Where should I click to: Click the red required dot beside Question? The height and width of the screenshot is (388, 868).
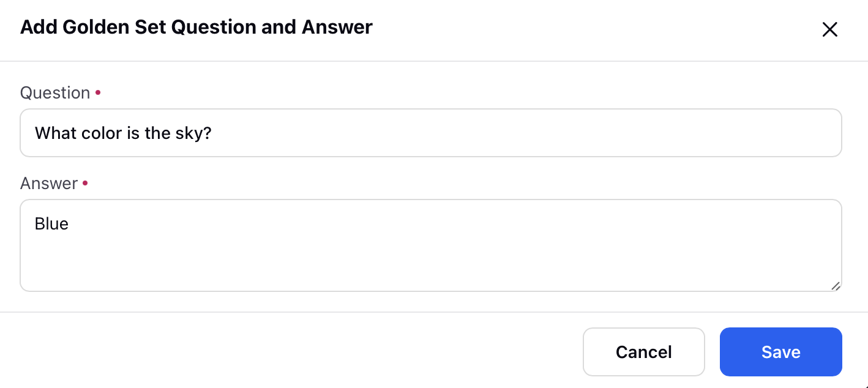pyautogui.click(x=98, y=92)
